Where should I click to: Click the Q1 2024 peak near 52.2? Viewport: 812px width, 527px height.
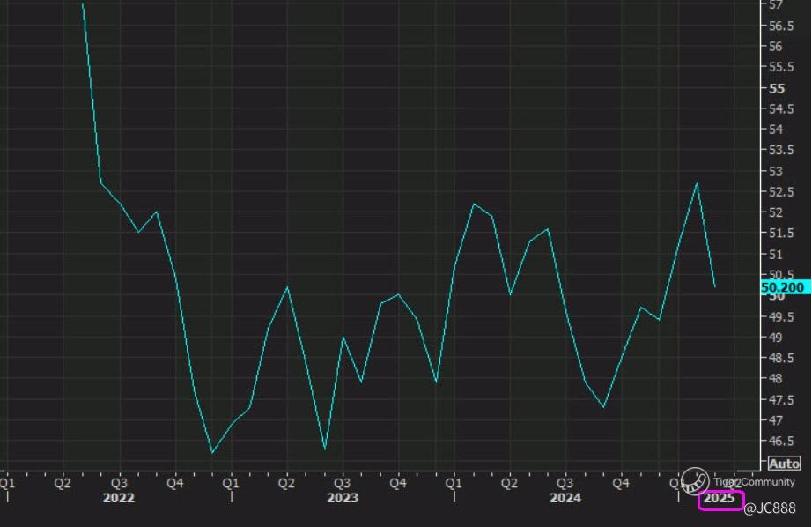pos(474,204)
